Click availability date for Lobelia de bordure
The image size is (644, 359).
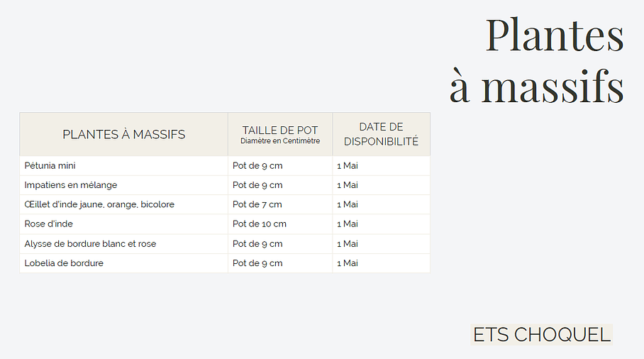point(348,263)
